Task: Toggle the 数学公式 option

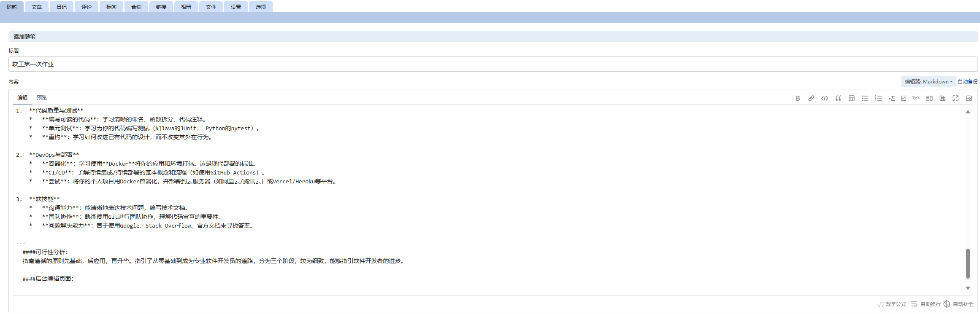Action: tap(891, 304)
